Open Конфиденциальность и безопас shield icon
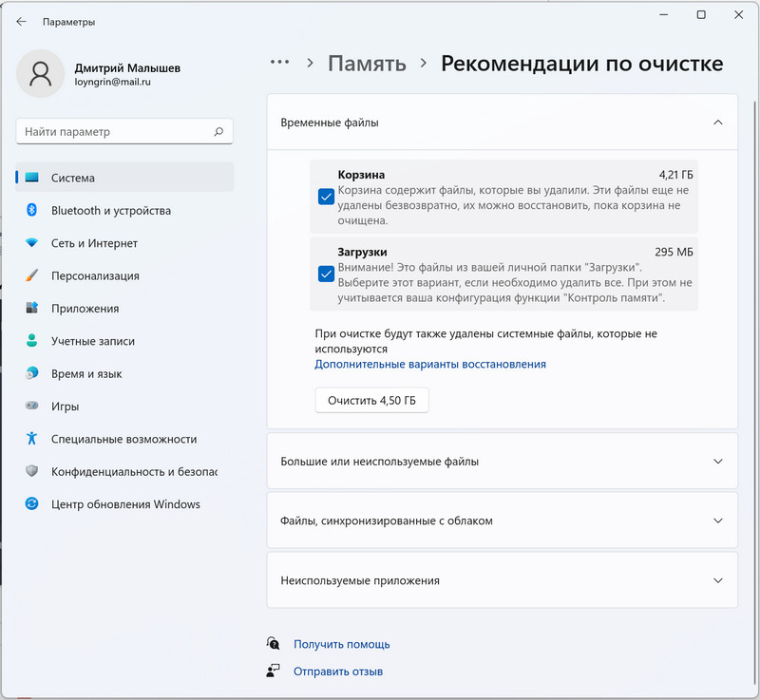This screenshot has height=700, width=760. [x=31, y=472]
